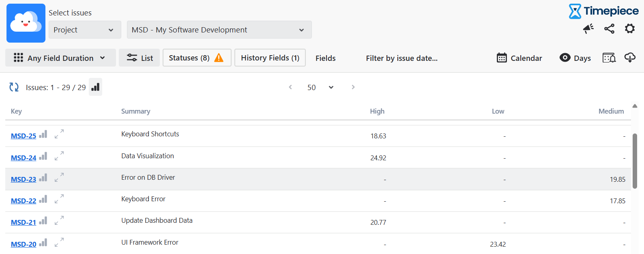Open Any Field Duration report dropdown
This screenshot has width=644, height=254.
tap(60, 58)
